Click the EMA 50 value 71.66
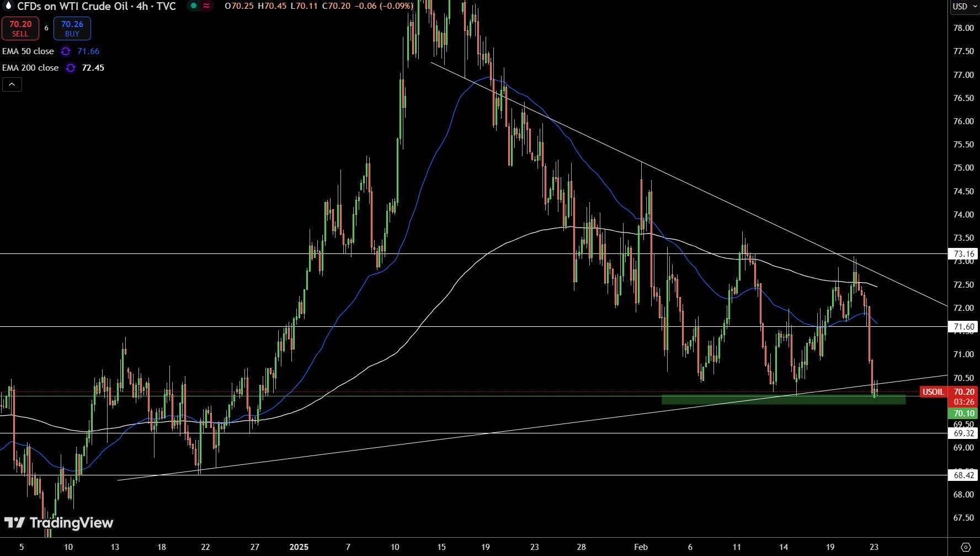This screenshot has height=556, width=980. click(x=88, y=51)
